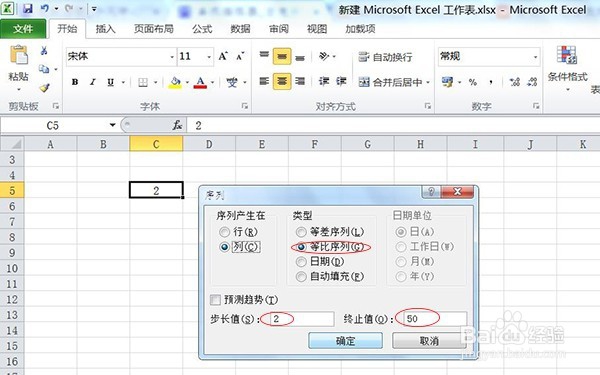
Task: Click the Orientation text angle icon
Action: click(x=324, y=56)
